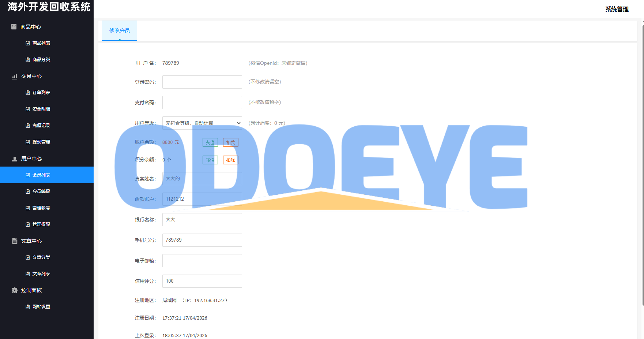The height and width of the screenshot is (339, 644).
Task: Click the icon beside 管理权限
Action: coord(28,224)
